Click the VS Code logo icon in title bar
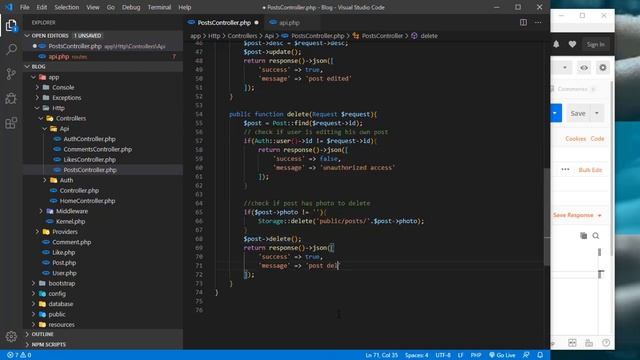This screenshot has width=640, height=360. tap(9, 7)
